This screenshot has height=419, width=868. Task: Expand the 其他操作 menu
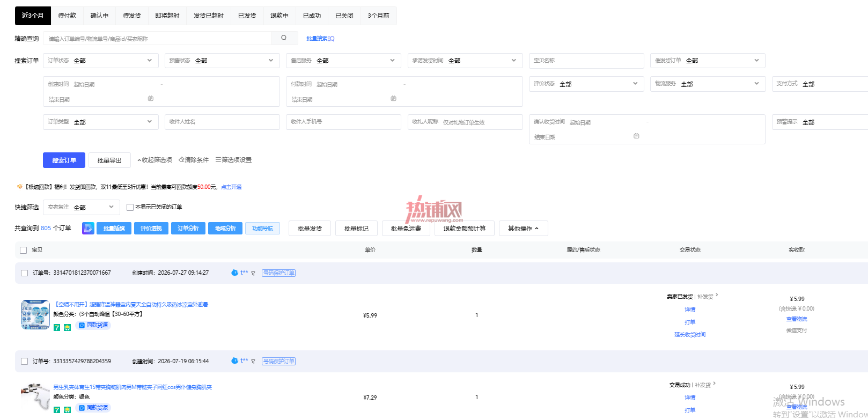tap(524, 229)
